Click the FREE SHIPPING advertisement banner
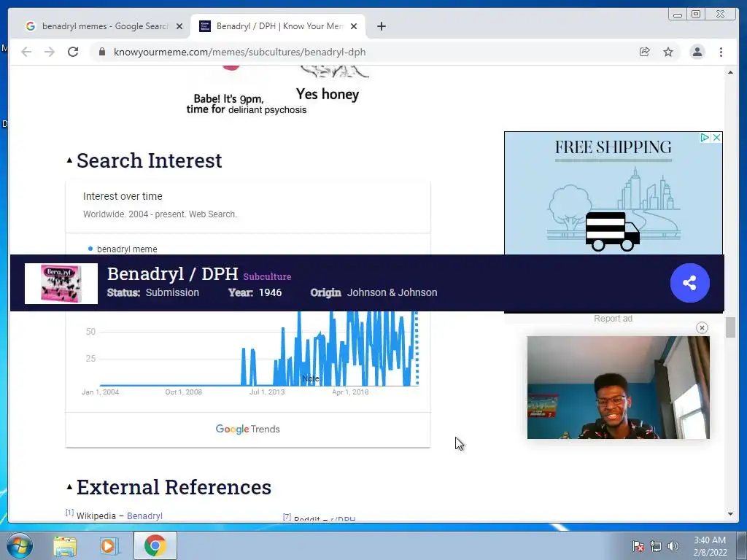 [613, 193]
